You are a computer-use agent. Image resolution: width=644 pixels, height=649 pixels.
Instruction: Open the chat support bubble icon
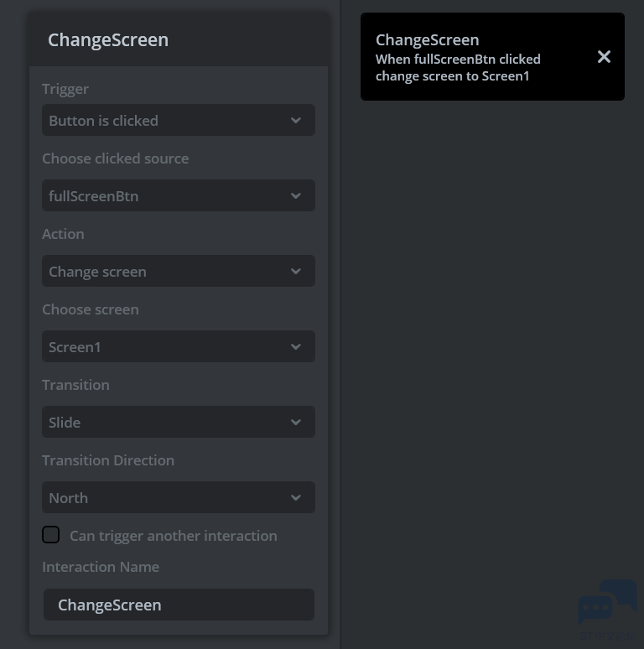[607, 605]
